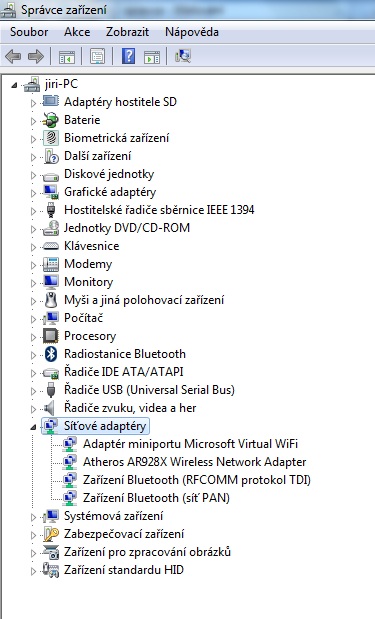The height and width of the screenshot is (619, 375).
Task: Select the Zařízení standardu HID label
Action: tap(124, 570)
